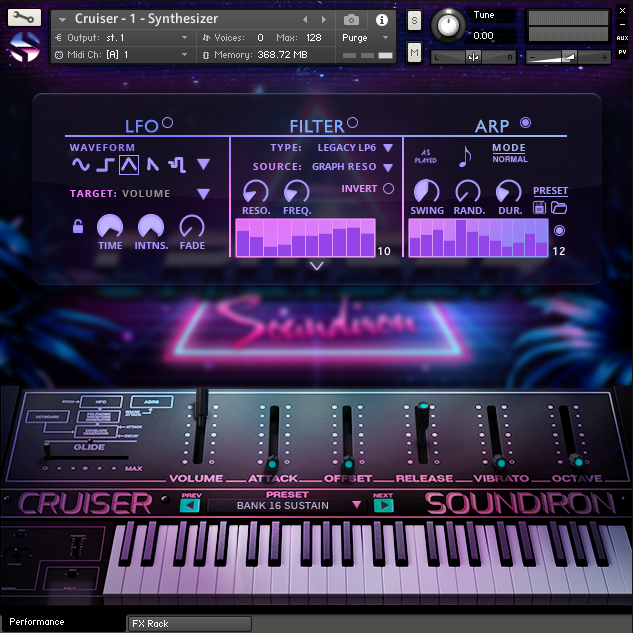Click the arp DUR. knob
633x633 pixels.
[509, 191]
